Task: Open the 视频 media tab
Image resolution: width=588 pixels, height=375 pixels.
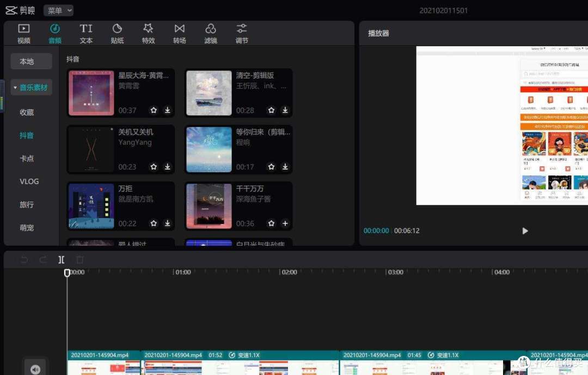Action: (x=23, y=33)
